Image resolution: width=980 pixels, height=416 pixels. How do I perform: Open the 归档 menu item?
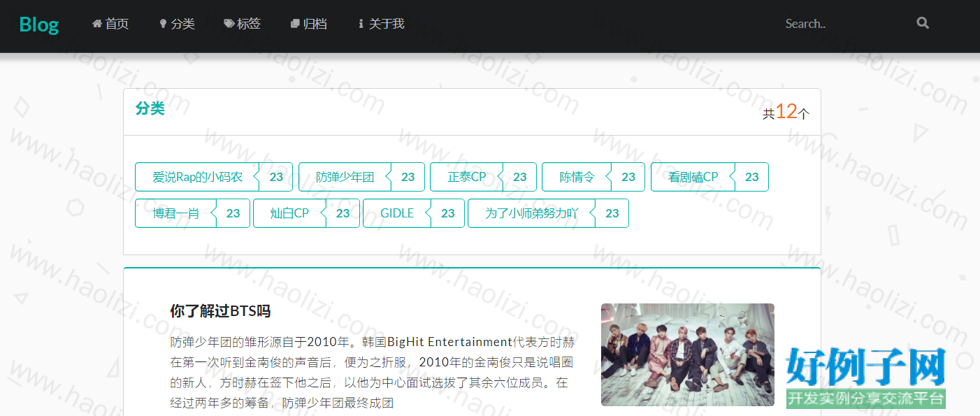click(x=308, y=24)
